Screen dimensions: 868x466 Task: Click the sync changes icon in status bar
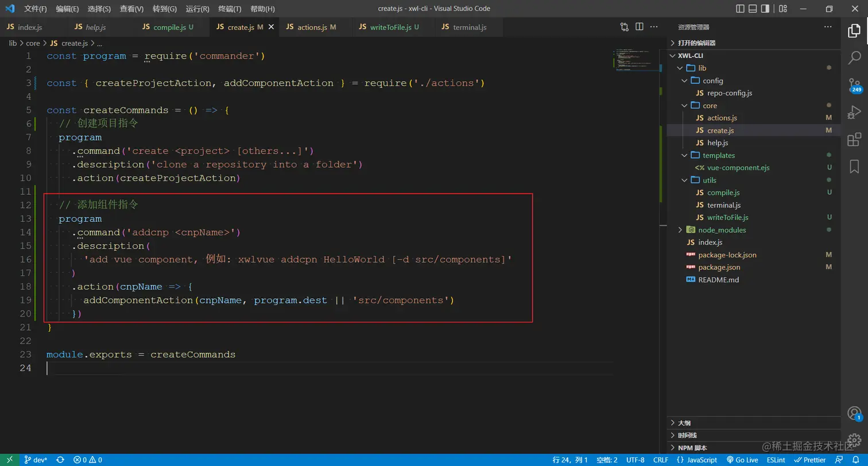[60, 460]
